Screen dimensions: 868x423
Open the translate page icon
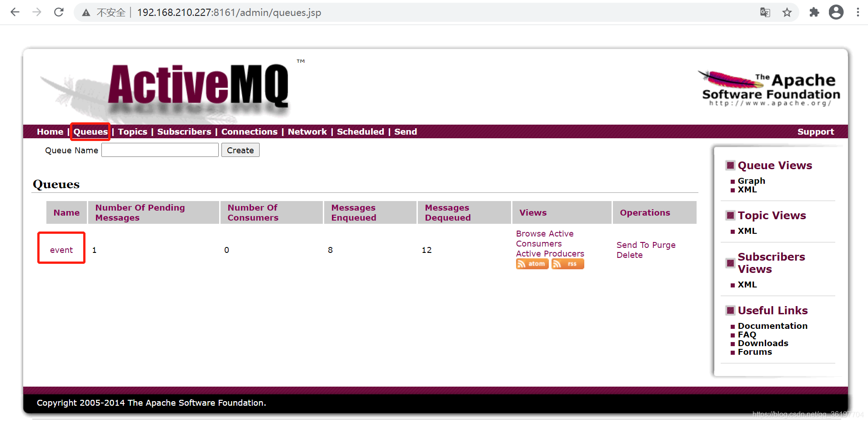(765, 12)
